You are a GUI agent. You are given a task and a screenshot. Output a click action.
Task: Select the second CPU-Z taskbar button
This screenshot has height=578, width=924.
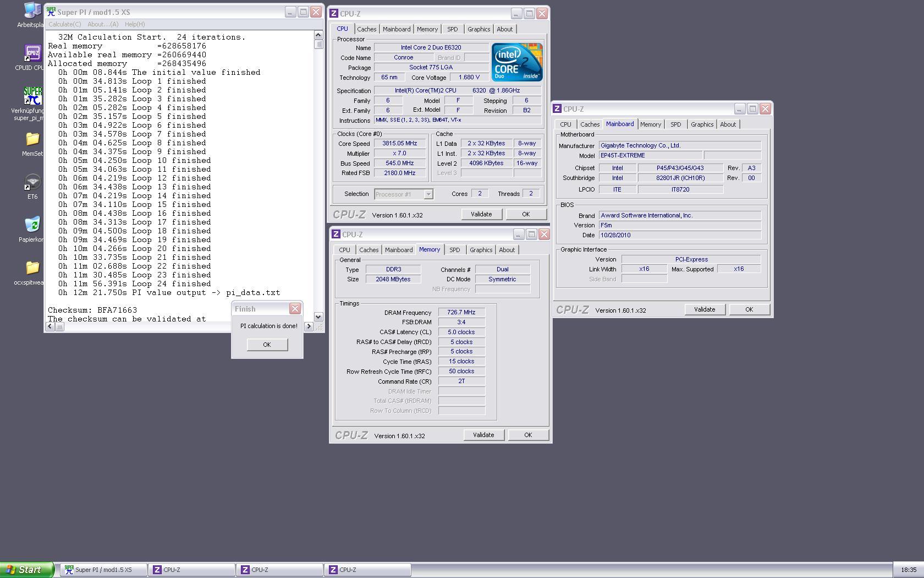click(280, 570)
